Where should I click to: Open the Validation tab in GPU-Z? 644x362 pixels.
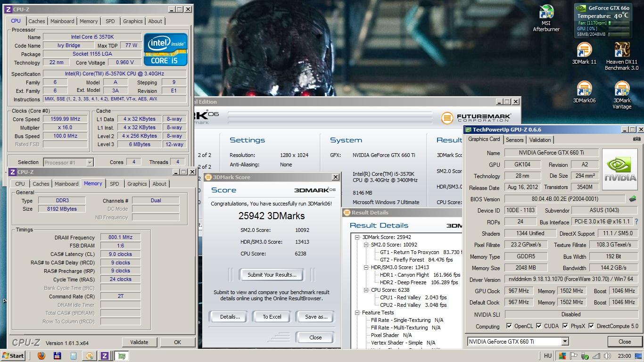tap(540, 140)
